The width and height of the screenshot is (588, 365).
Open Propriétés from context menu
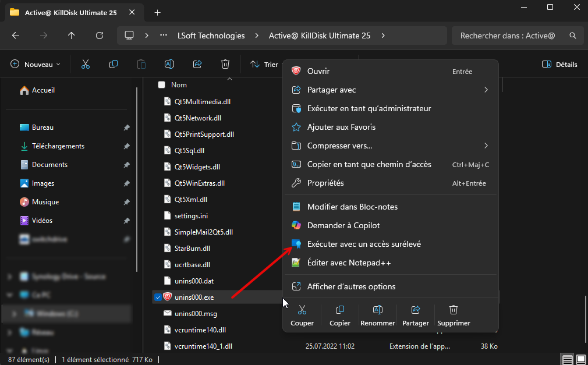(x=391, y=183)
